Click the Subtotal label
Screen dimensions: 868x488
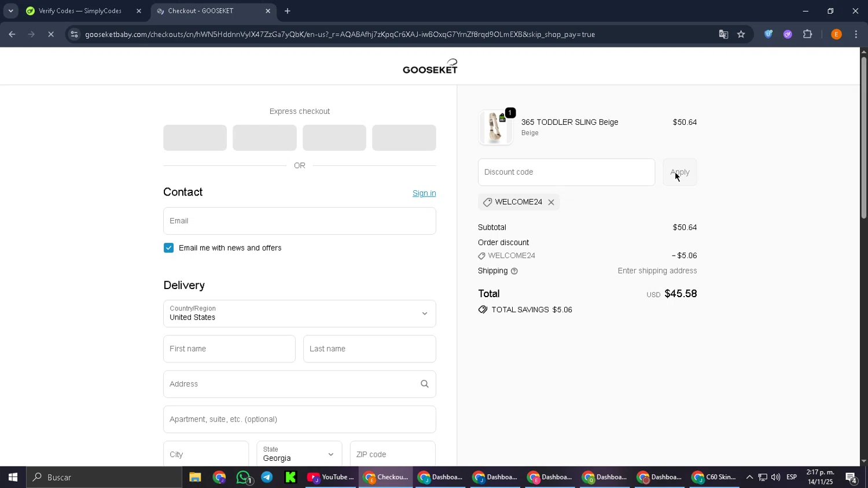[x=492, y=227]
